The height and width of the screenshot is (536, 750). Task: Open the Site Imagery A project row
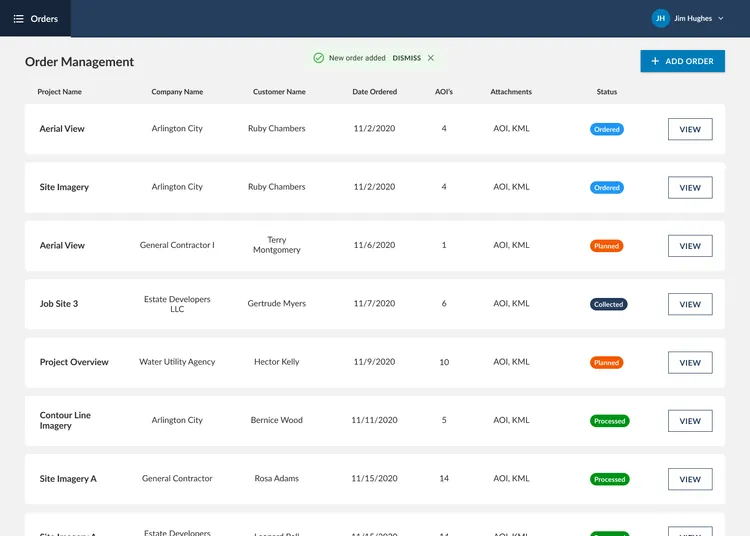[x=68, y=479]
